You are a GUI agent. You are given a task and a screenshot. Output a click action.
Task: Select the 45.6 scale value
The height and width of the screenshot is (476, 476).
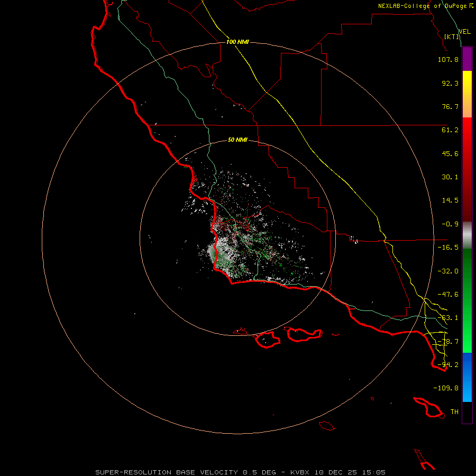pyautogui.click(x=450, y=153)
